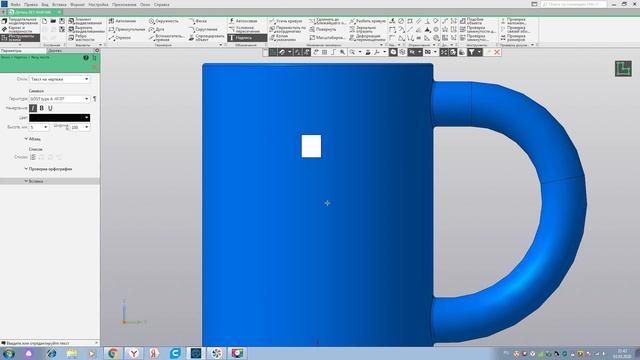
Task: Select the Solid Modeling toolset
Action: click(20, 21)
